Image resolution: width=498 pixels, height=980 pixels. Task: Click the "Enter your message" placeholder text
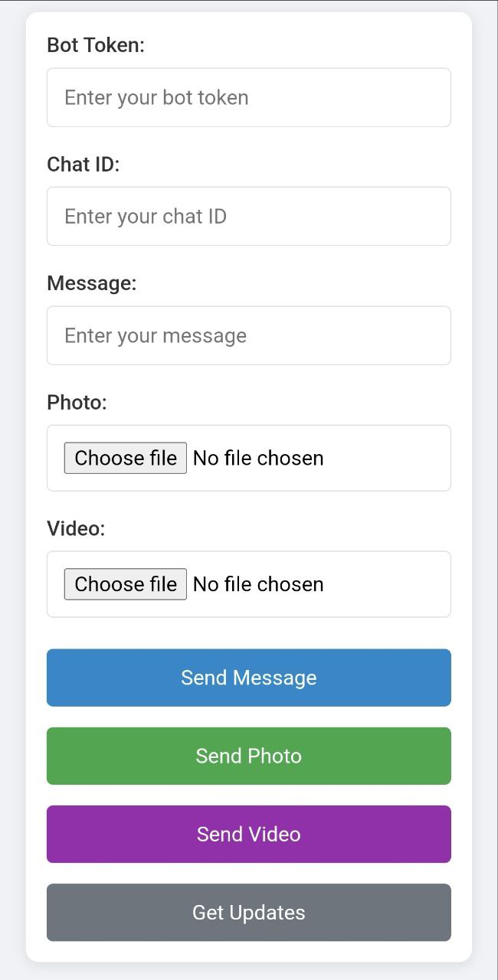(156, 335)
